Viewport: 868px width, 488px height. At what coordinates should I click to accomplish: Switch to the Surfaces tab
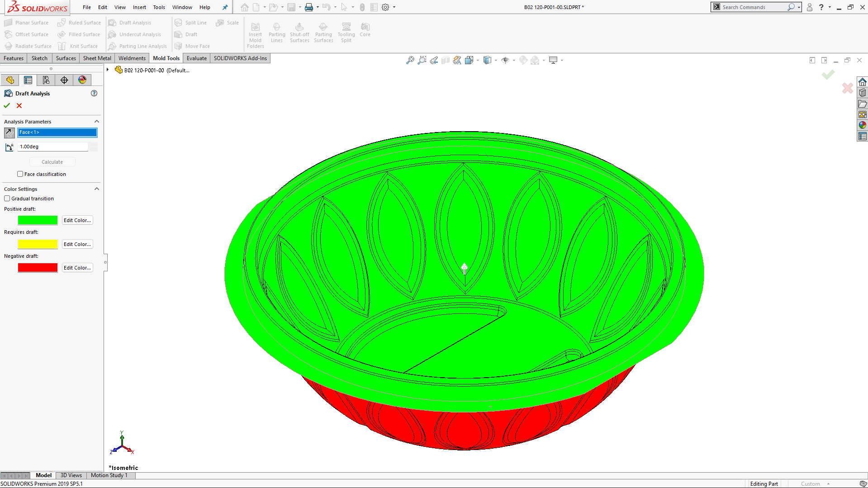click(66, 58)
